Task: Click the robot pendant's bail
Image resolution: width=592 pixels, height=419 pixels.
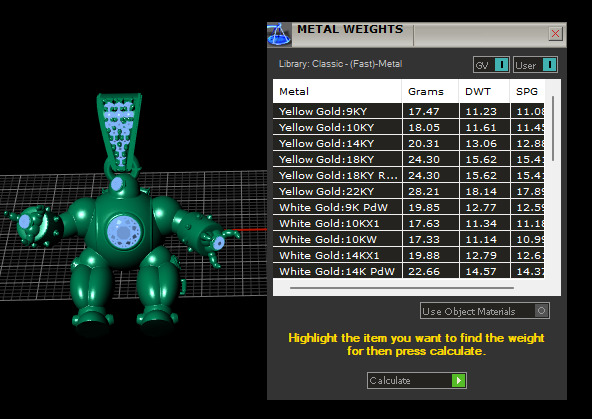Action: pos(120,132)
